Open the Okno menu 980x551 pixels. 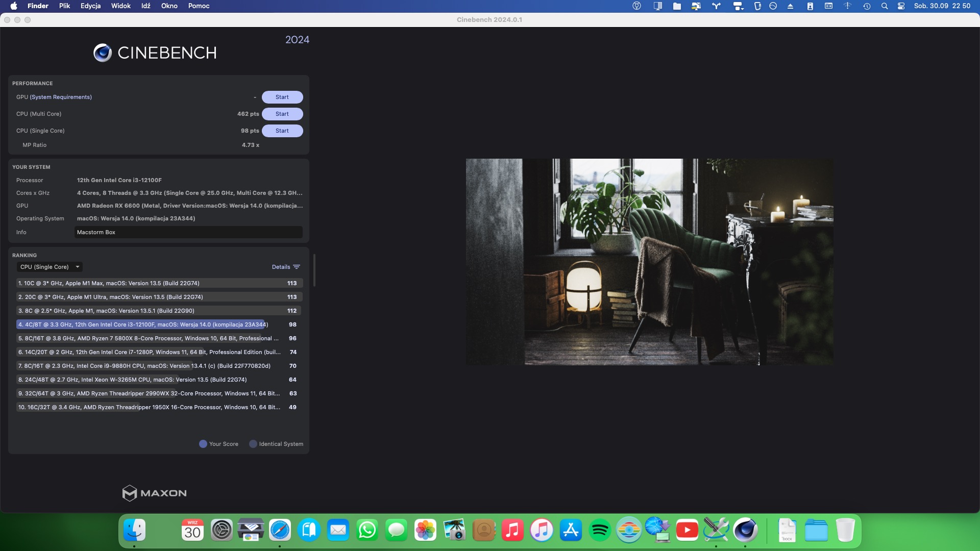(x=169, y=6)
